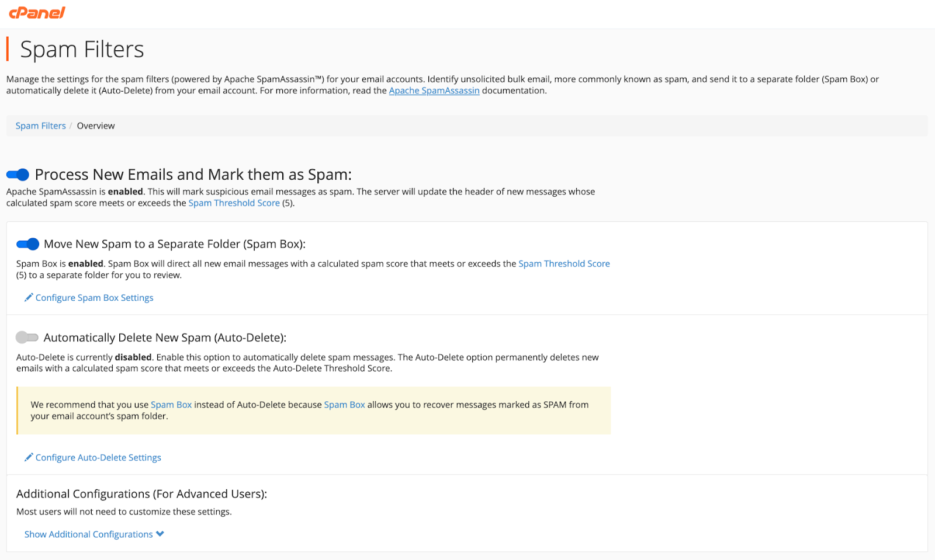Click first Spam Box link in yellow notice
Viewport: 935px width, 560px height.
click(171, 405)
